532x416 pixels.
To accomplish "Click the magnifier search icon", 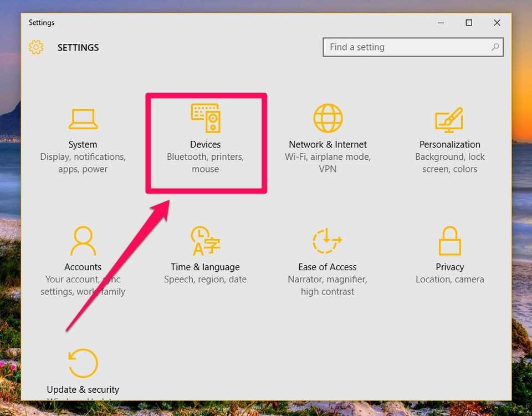I will click(495, 47).
